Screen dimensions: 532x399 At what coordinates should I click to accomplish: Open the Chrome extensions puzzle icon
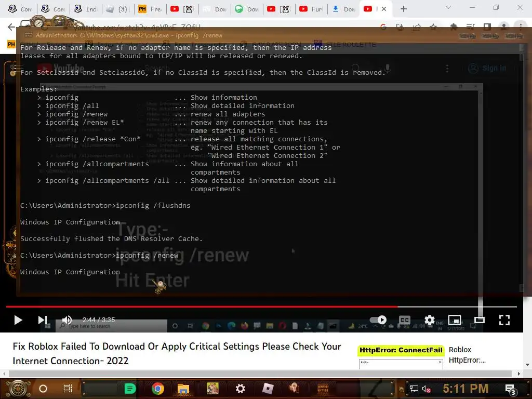[x=454, y=27]
